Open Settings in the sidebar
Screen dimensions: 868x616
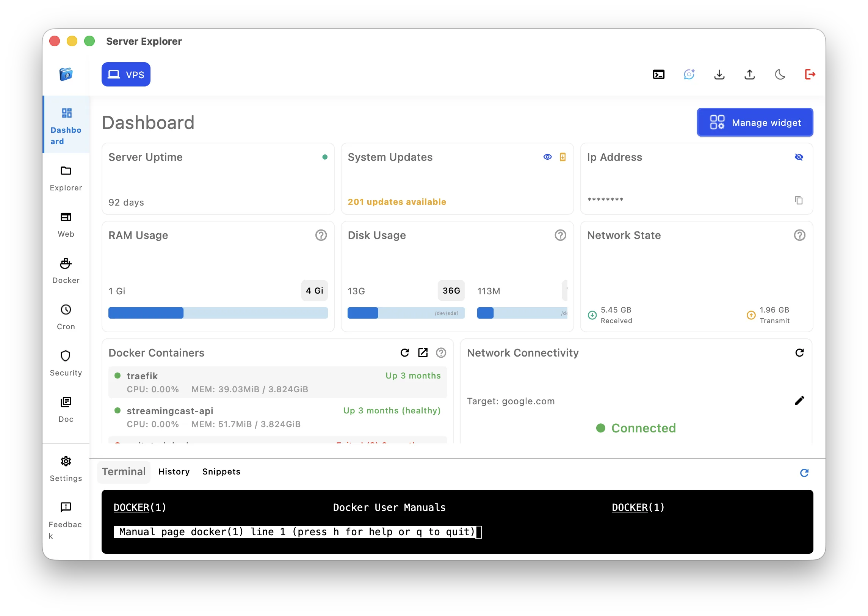[x=66, y=469]
